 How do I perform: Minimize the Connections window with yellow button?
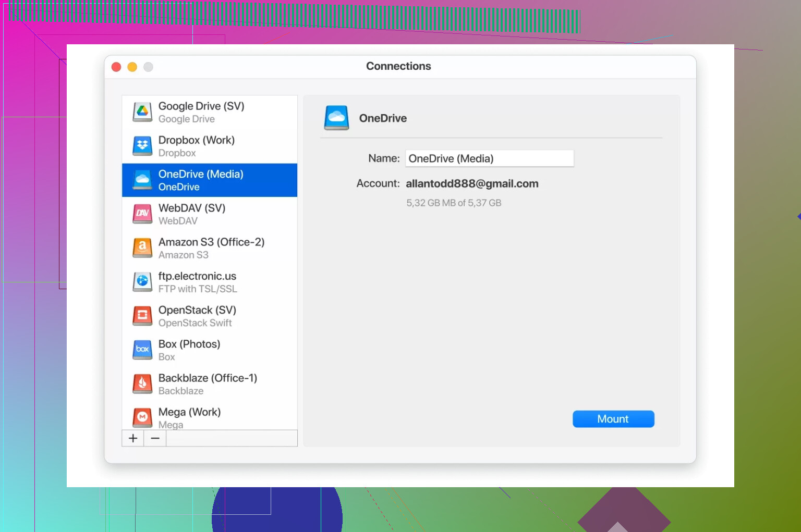click(132, 67)
